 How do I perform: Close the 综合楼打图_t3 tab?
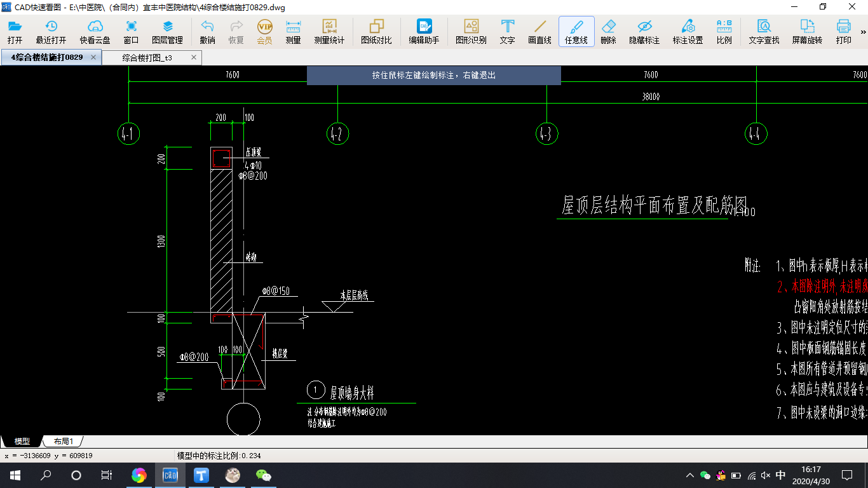(194, 58)
